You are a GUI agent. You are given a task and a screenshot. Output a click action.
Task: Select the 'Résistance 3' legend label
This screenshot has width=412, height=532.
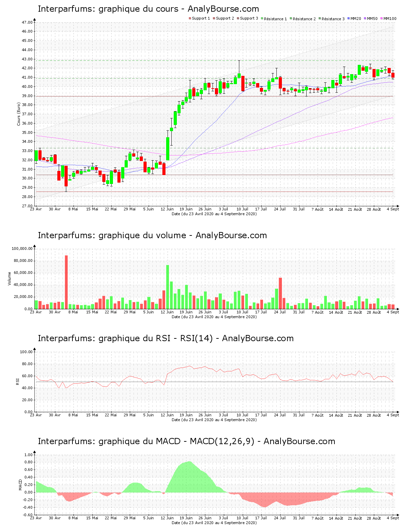click(x=333, y=19)
